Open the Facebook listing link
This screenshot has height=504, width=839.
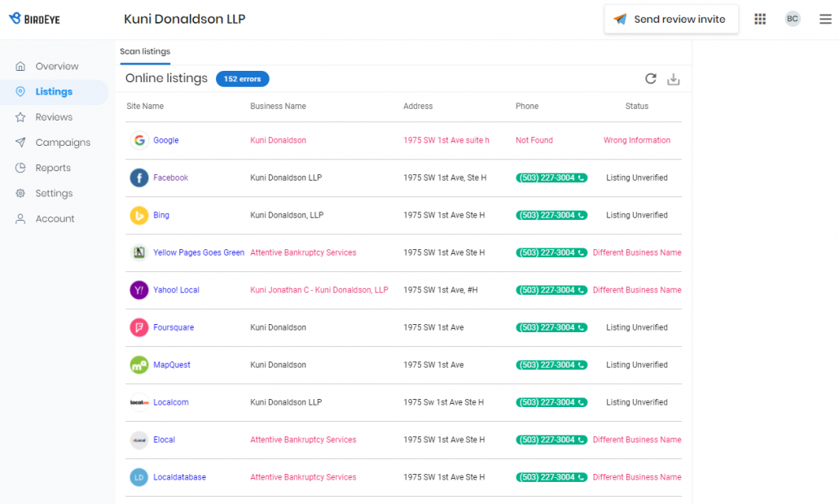(x=171, y=177)
